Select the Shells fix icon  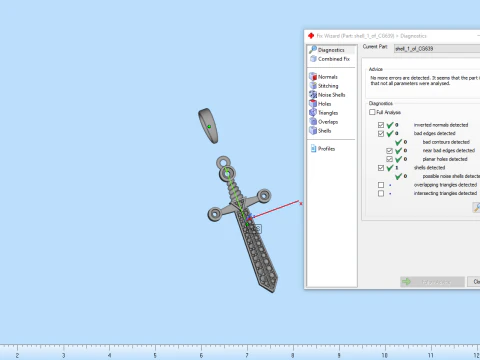pos(313,131)
